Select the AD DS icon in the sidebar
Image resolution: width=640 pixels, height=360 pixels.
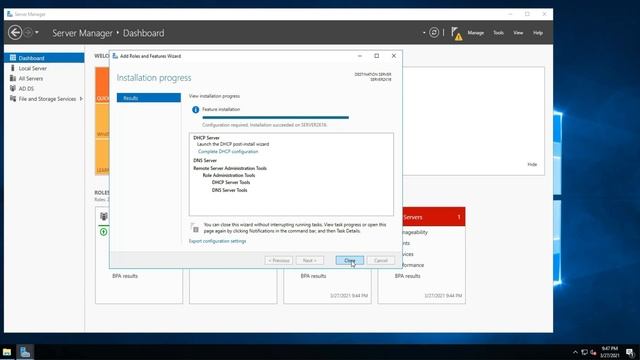pos(13,89)
